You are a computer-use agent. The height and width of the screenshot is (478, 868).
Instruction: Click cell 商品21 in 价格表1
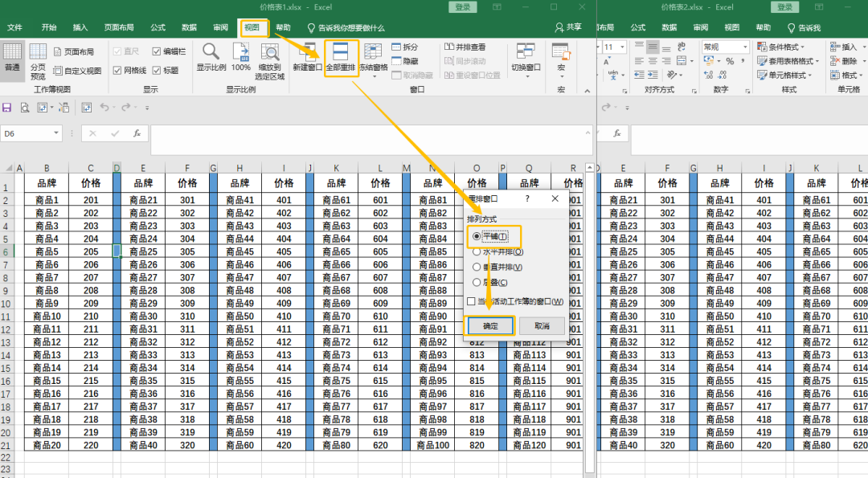click(x=143, y=200)
